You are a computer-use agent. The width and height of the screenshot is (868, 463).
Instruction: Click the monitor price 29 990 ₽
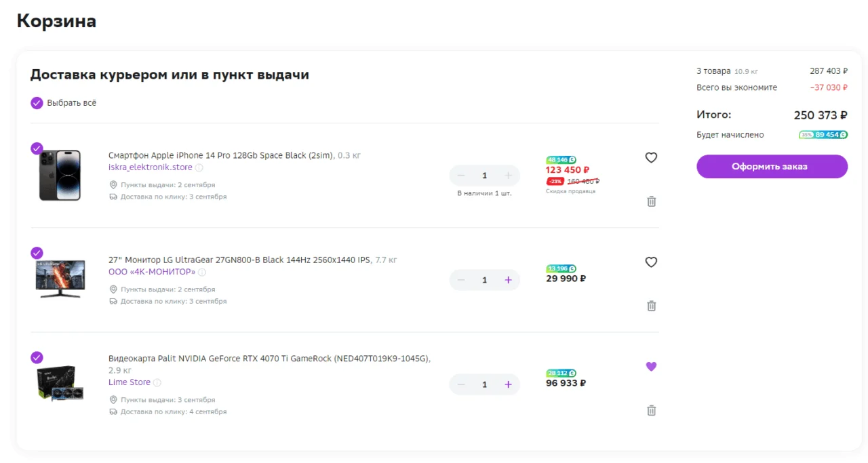tap(566, 279)
